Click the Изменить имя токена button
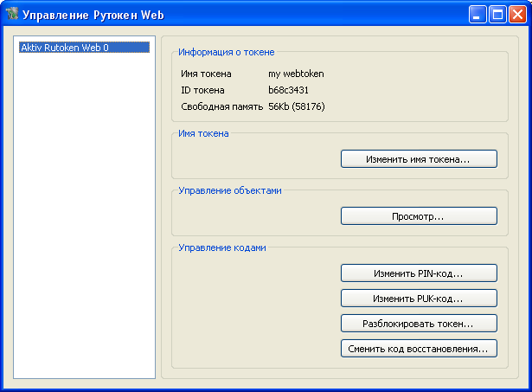The width and height of the screenshot is (532, 392). (x=419, y=159)
